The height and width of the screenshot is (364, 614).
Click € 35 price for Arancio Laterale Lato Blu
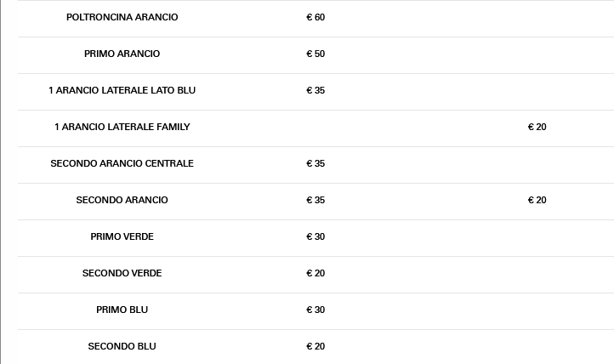click(x=316, y=90)
